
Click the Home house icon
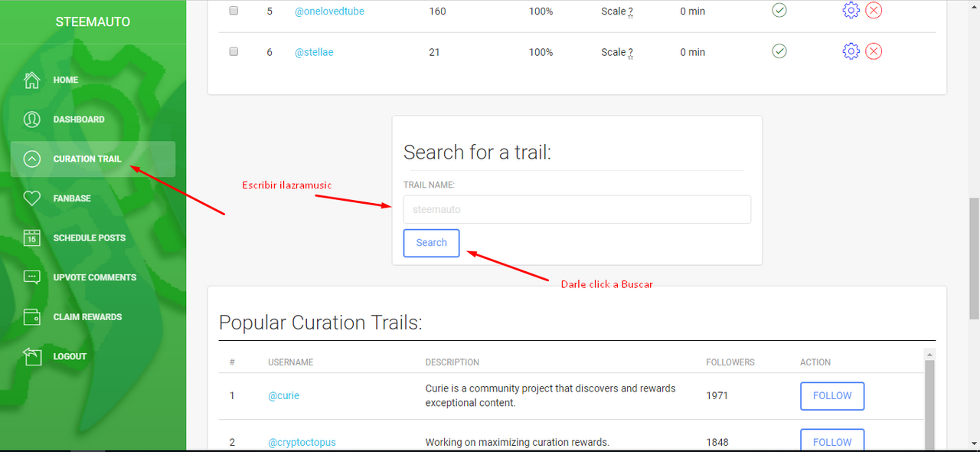click(32, 80)
